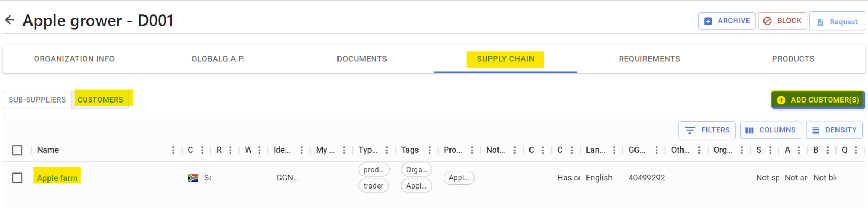Click the Filters icon button
Screen dimensions: 868x212
point(707,130)
